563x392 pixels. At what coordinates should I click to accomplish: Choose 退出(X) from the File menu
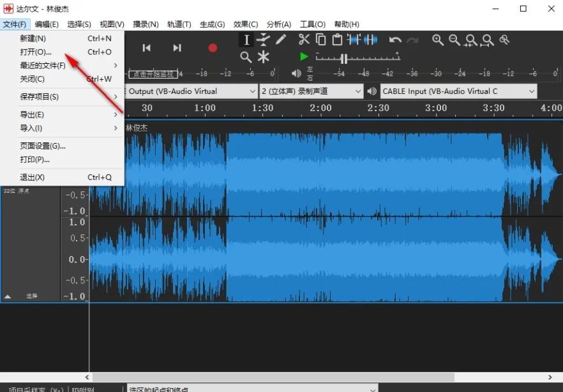63,177
